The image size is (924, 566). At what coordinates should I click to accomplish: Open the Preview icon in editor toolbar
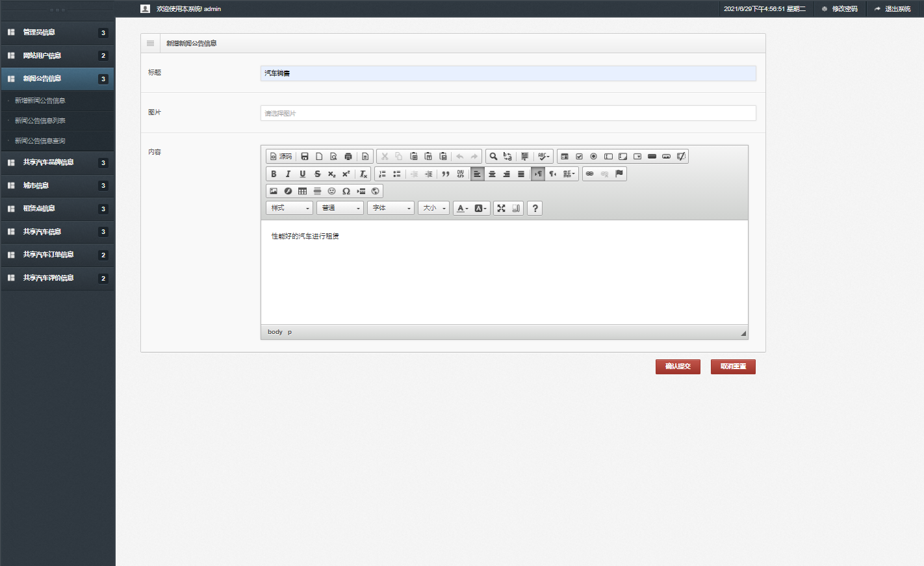(333, 157)
